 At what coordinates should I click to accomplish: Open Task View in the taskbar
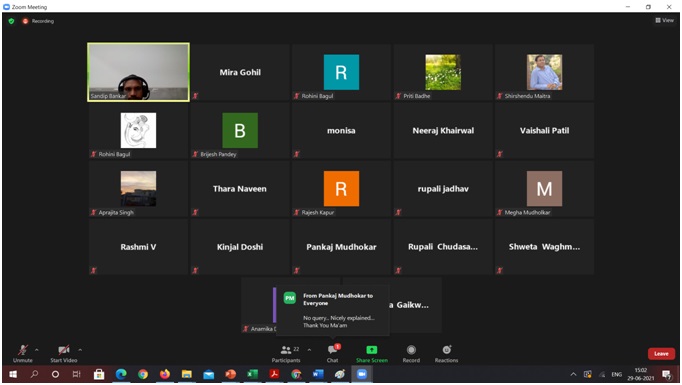[77, 374]
